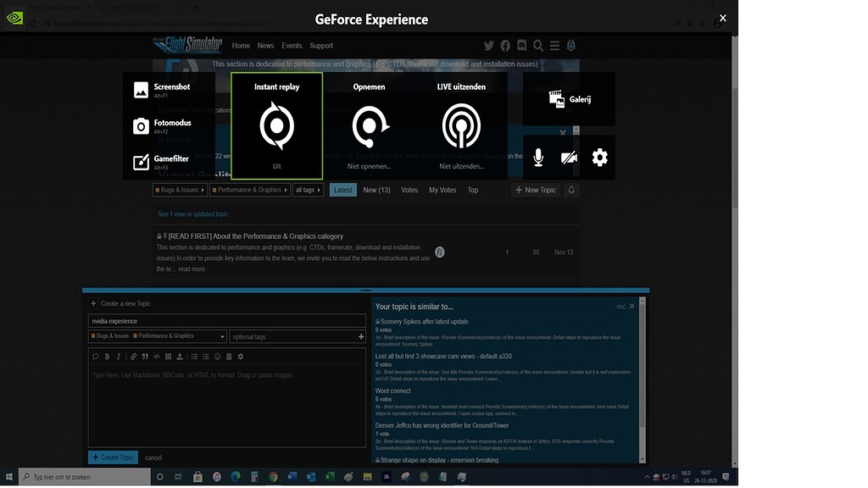The image size is (868, 488).
Task: Open the Opnemen recording tile
Action: [x=370, y=126]
